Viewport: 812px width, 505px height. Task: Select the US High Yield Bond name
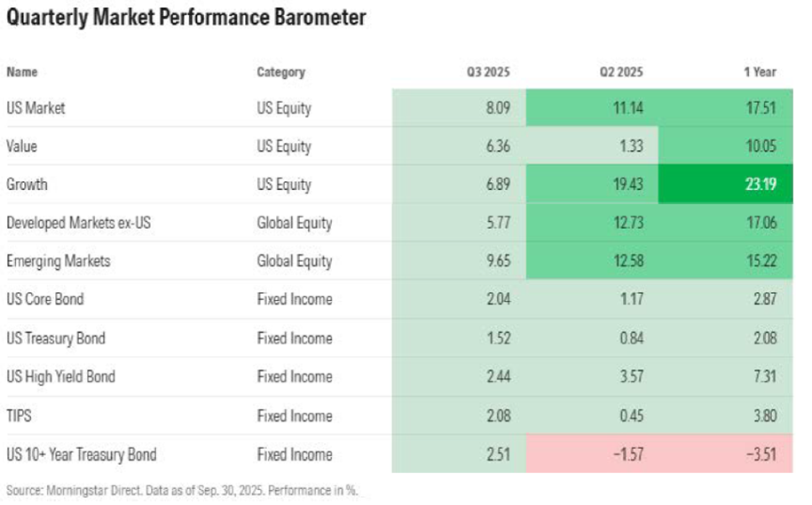tap(60, 376)
